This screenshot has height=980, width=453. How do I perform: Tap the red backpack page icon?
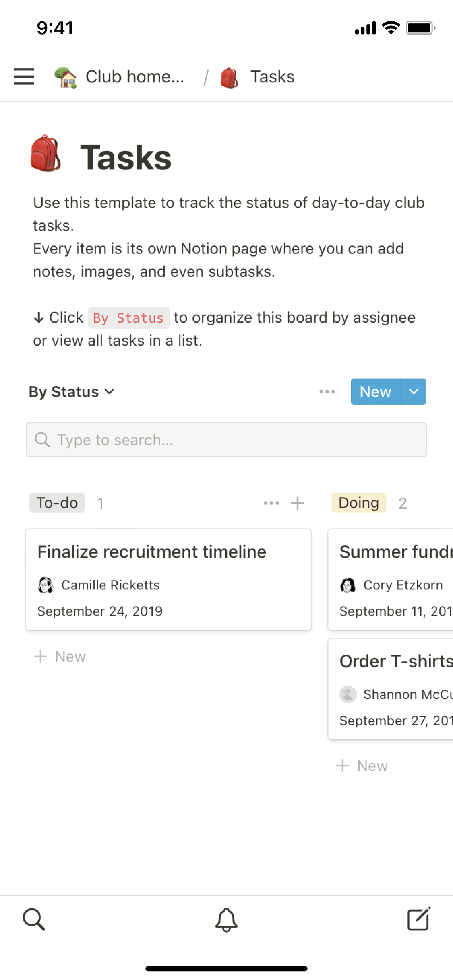coord(46,154)
